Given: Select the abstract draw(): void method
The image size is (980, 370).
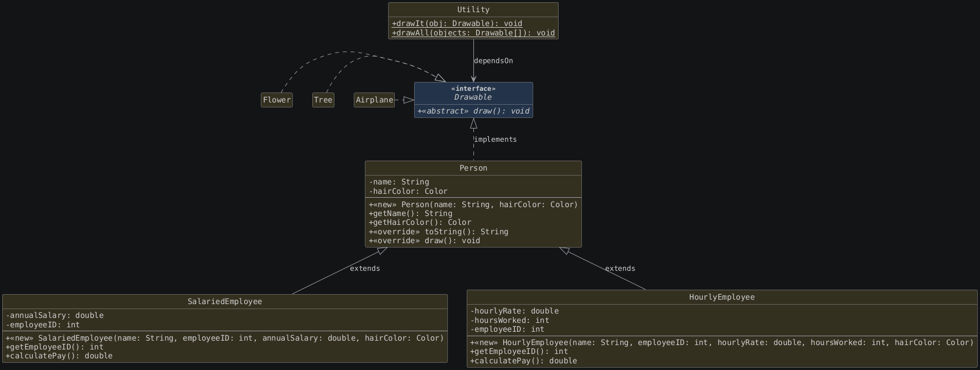Looking at the screenshot, I should coord(473,111).
